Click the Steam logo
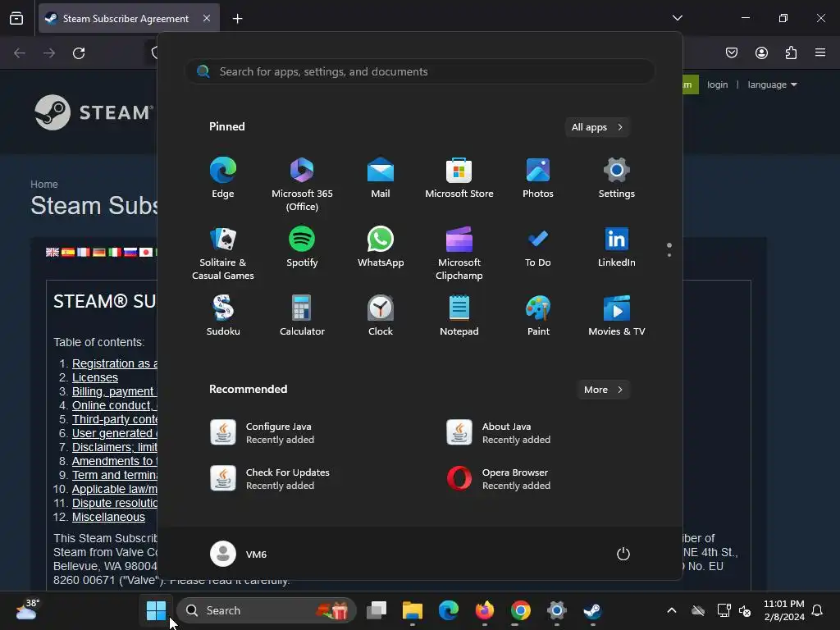 pos(94,112)
